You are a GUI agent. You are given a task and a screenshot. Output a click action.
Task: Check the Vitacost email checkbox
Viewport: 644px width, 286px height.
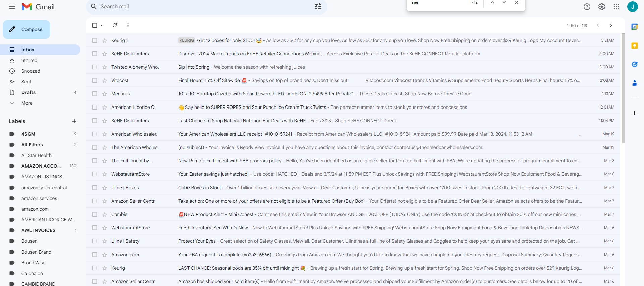[95, 80]
